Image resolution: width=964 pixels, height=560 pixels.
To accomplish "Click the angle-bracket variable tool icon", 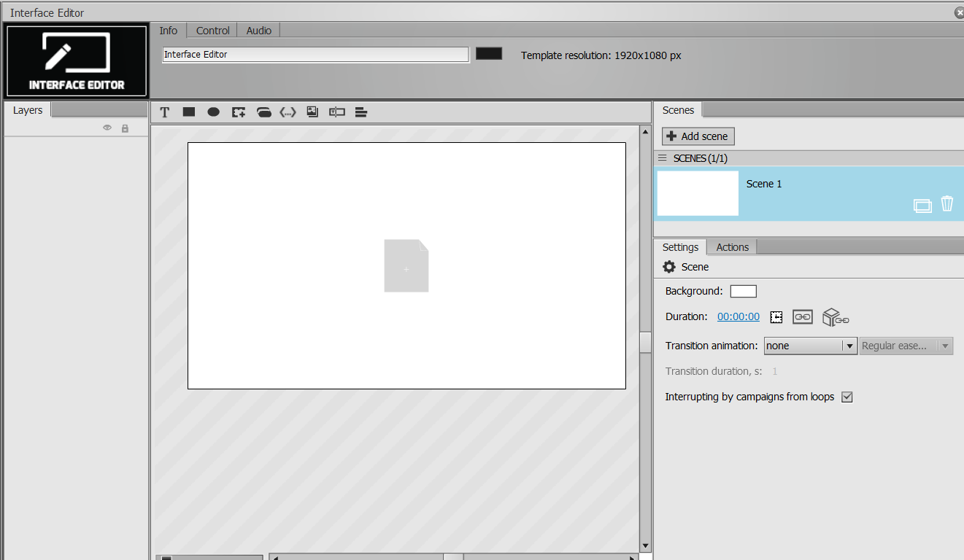I will point(288,112).
